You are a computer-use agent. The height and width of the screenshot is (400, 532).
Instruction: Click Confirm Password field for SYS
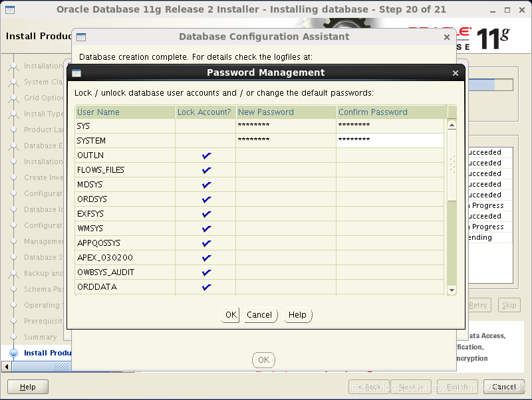click(390, 126)
